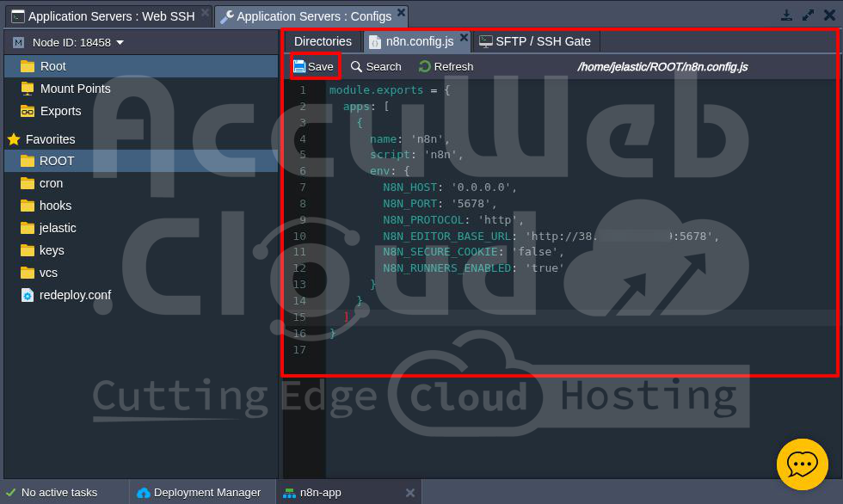843x504 pixels.
Task: Click the No active tasks status
Action: click(x=58, y=492)
